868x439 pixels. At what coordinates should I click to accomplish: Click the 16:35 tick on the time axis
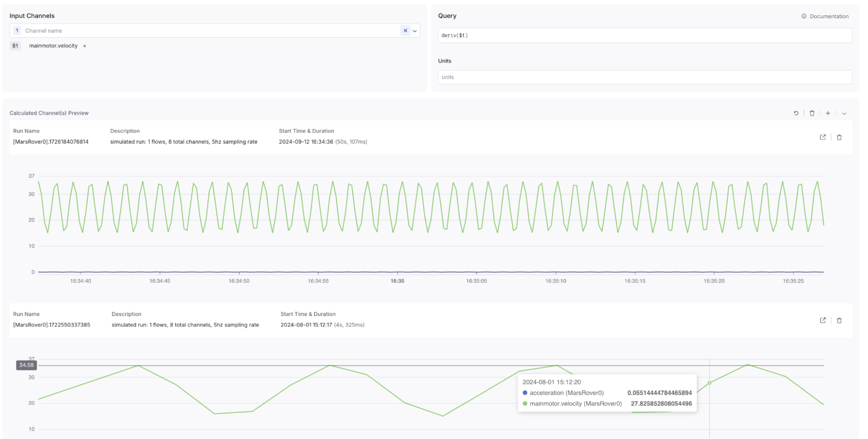coord(397,281)
